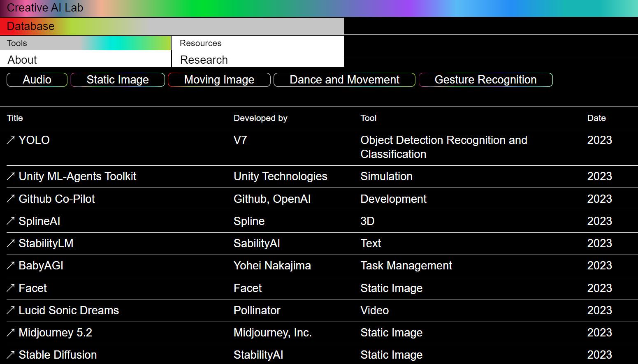This screenshot has height=364, width=638.
Task: Click the Task Management tool cell
Action: [406, 266]
